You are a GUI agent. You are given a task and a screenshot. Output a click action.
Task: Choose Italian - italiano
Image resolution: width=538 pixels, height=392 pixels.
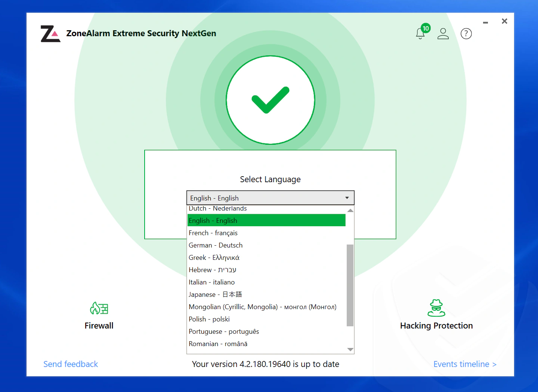[x=266, y=282]
